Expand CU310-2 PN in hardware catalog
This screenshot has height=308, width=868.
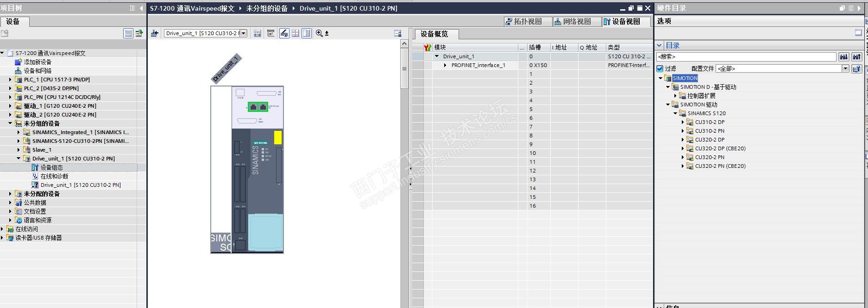683,131
